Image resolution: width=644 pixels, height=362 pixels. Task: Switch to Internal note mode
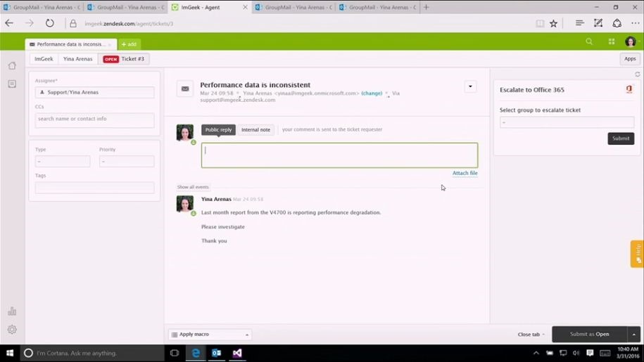pos(255,130)
